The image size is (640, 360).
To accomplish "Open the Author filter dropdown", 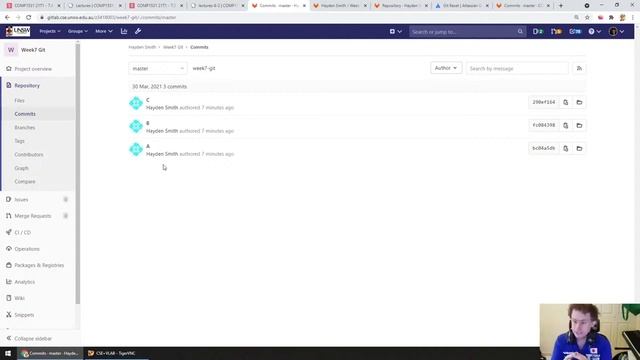I will coord(446,68).
